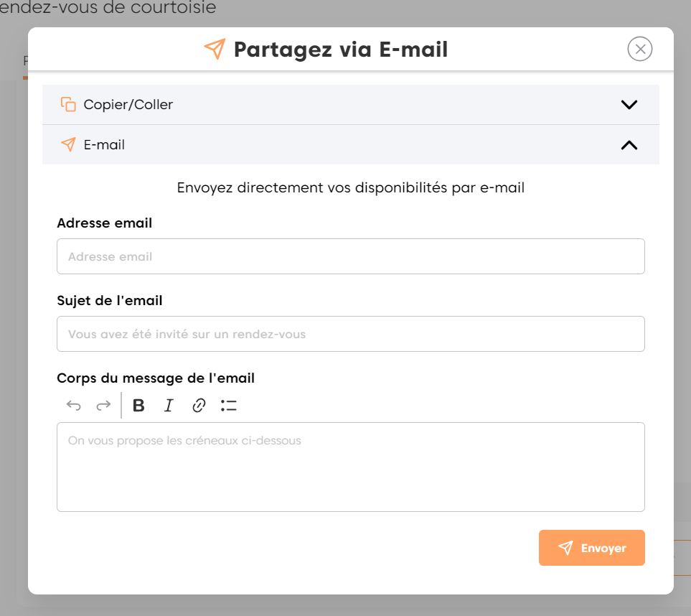
Task: Click the copy icon beside Copier/Coller
Action: pos(68,104)
